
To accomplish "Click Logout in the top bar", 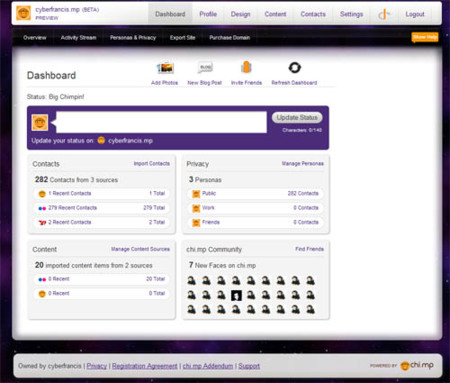I will tap(415, 14).
